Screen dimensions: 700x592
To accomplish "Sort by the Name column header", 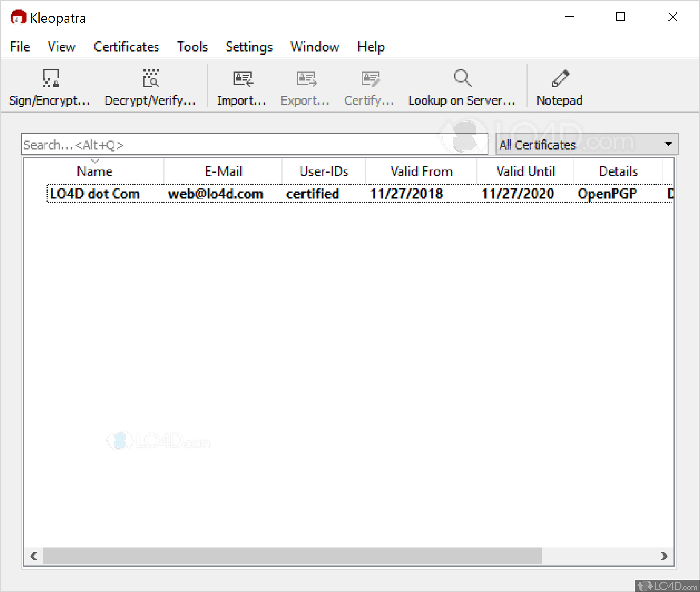I will pos(94,171).
